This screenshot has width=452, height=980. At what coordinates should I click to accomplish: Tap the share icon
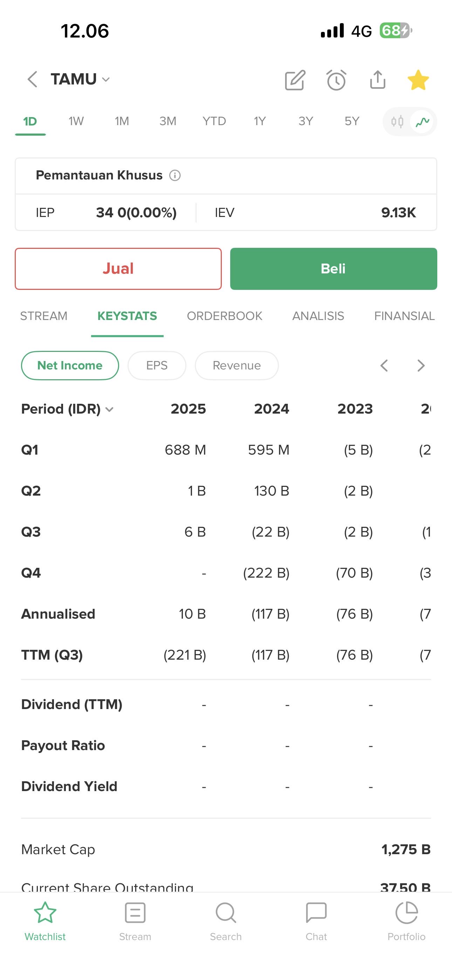pos(377,80)
